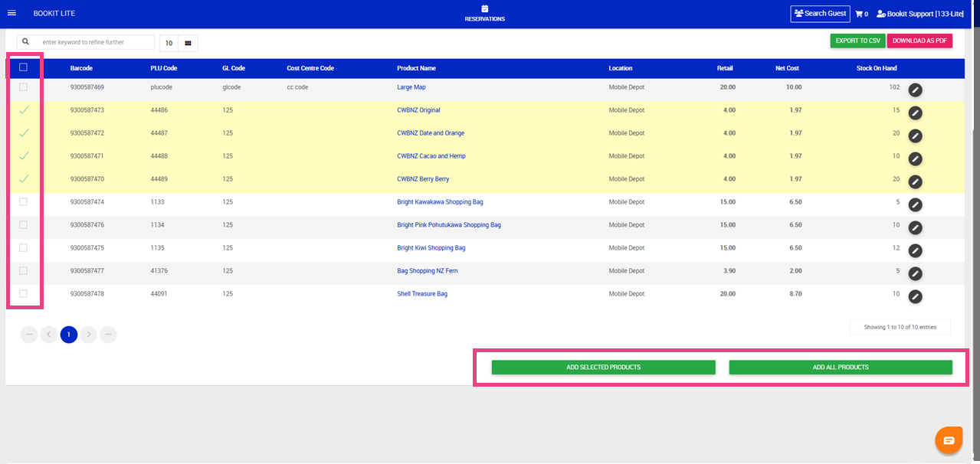Open the CWBNZ Original product link
The width and height of the screenshot is (980, 464).
click(x=418, y=110)
